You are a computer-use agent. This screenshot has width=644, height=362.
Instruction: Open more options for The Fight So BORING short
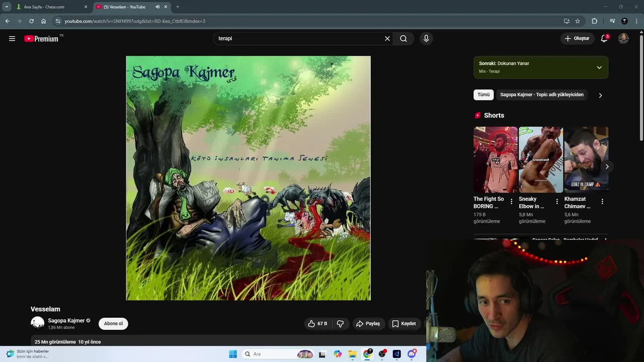512,202
